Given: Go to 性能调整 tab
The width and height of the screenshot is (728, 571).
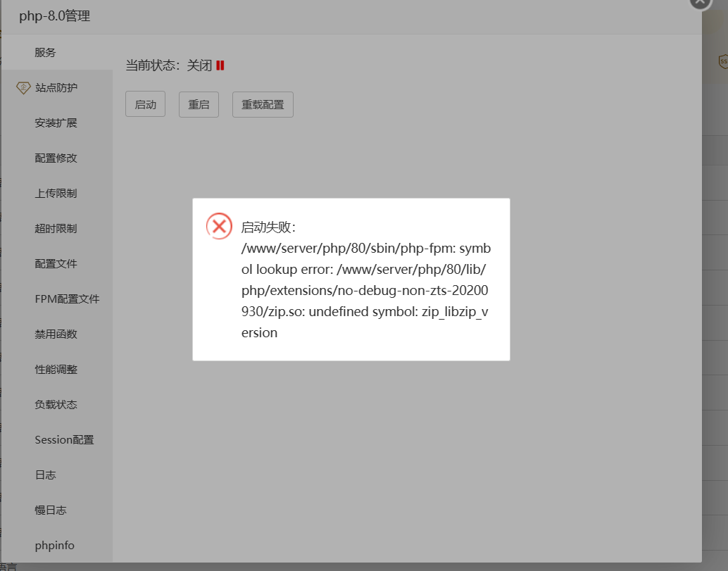Looking at the screenshot, I should pos(56,370).
